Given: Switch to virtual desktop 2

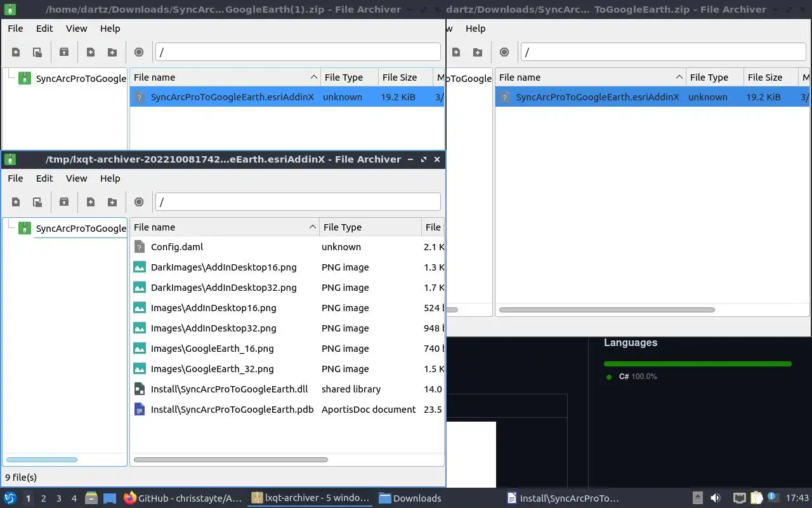Looking at the screenshot, I should [43, 498].
